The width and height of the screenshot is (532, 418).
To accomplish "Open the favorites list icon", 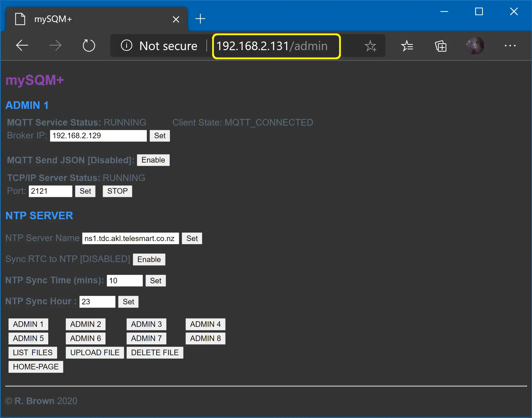I will tap(407, 46).
